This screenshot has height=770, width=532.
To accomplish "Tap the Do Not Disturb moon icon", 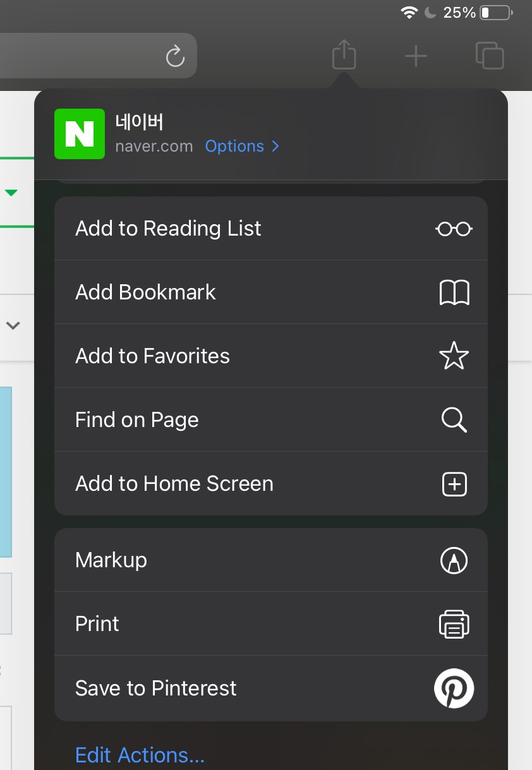I will (431, 13).
